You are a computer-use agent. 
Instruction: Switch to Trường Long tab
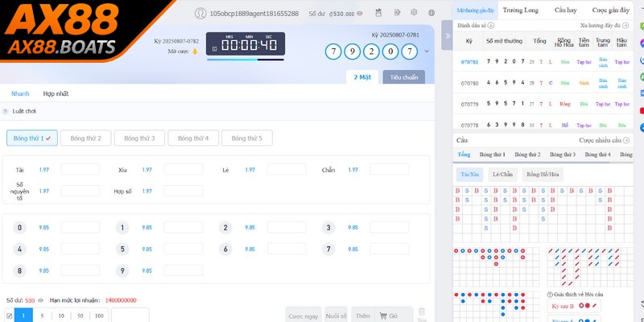[x=520, y=10]
